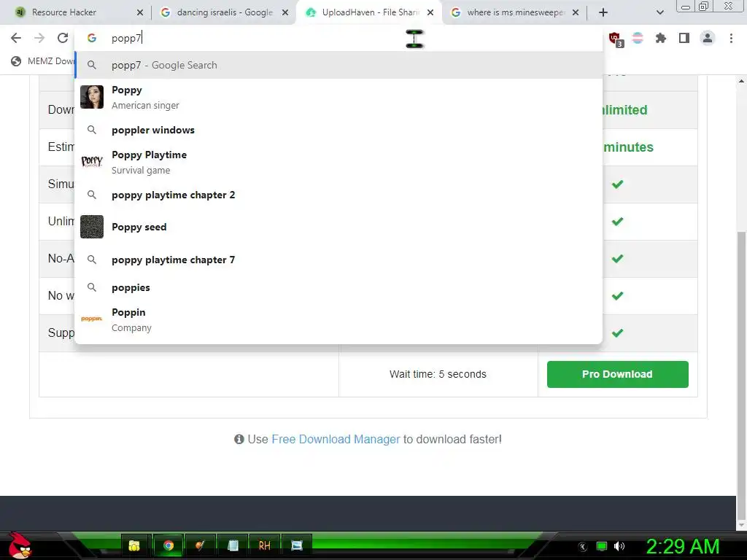Open the Chrome profile avatar

point(708,38)
